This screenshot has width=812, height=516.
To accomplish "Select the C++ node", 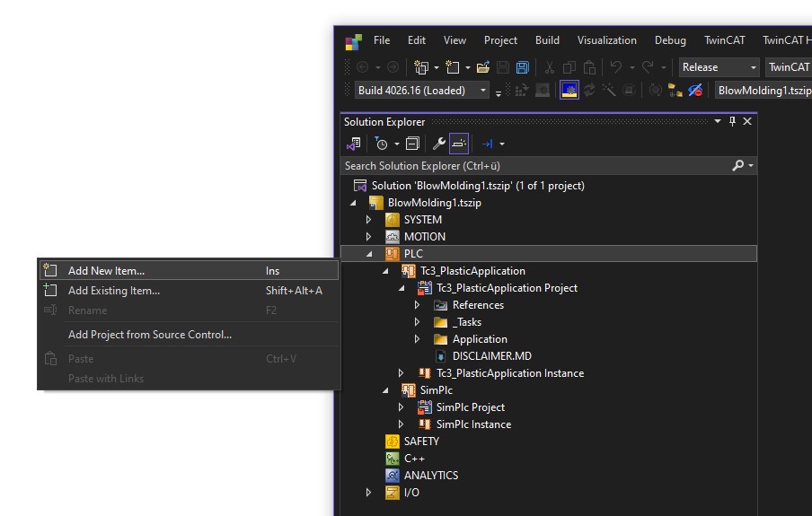I will pos(414,459).
